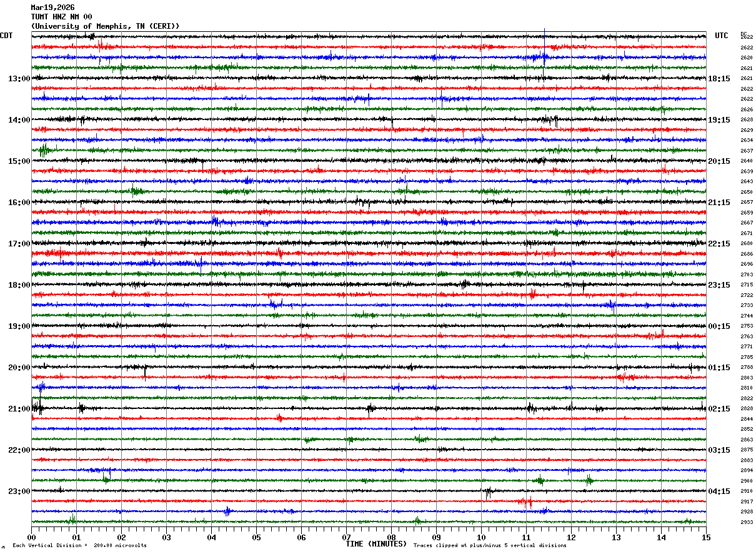Click minute 11 on the bottom axis
Screen dimensions: 756x554
point(526,537)
